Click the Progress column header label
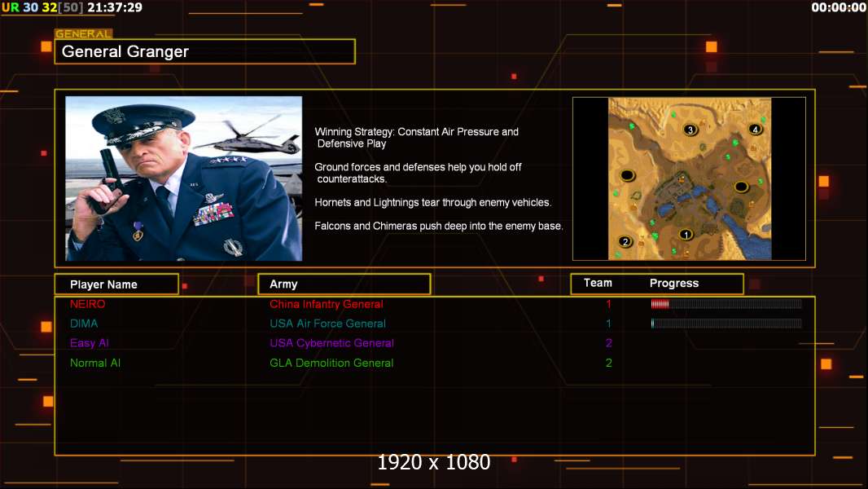Screen dimensions: 868x489 [673, 283]
